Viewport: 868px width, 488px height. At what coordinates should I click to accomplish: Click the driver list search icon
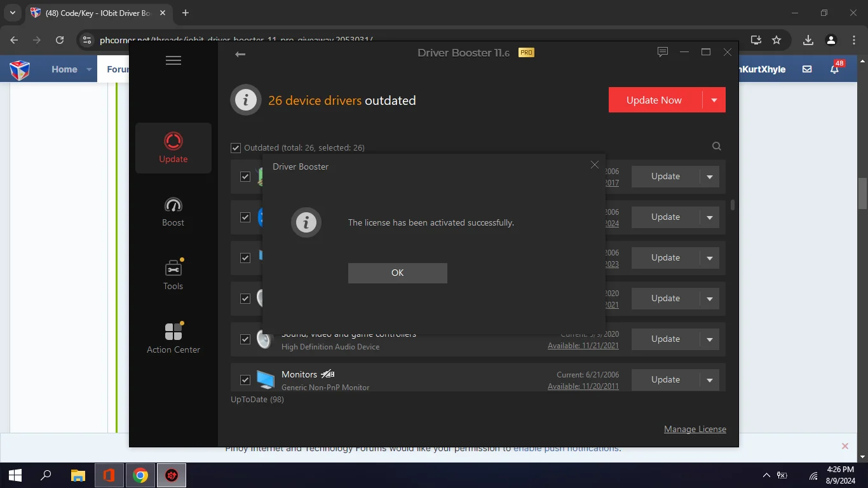(717, 146)
